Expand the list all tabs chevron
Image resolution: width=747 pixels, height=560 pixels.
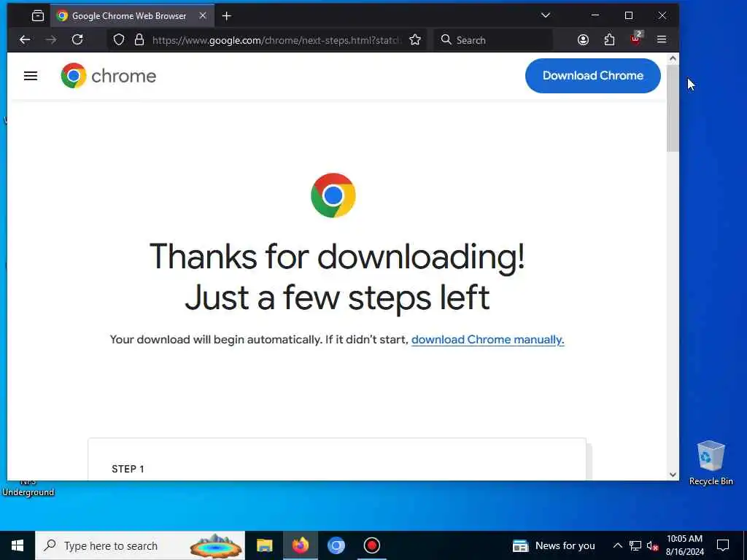(x=546, y=15)
